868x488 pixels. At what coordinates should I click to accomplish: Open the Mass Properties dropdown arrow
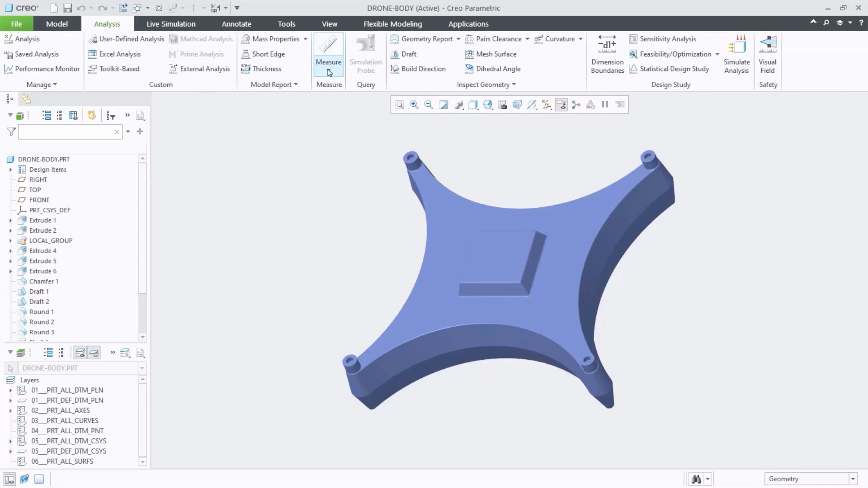[306, 39]
